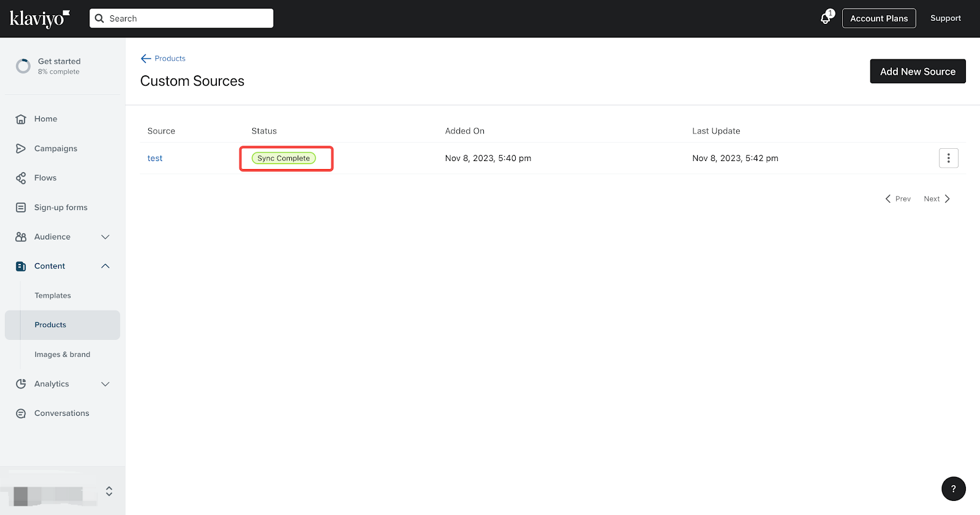
Task: Click the Audience people icon
Action: tap(21, 237)
